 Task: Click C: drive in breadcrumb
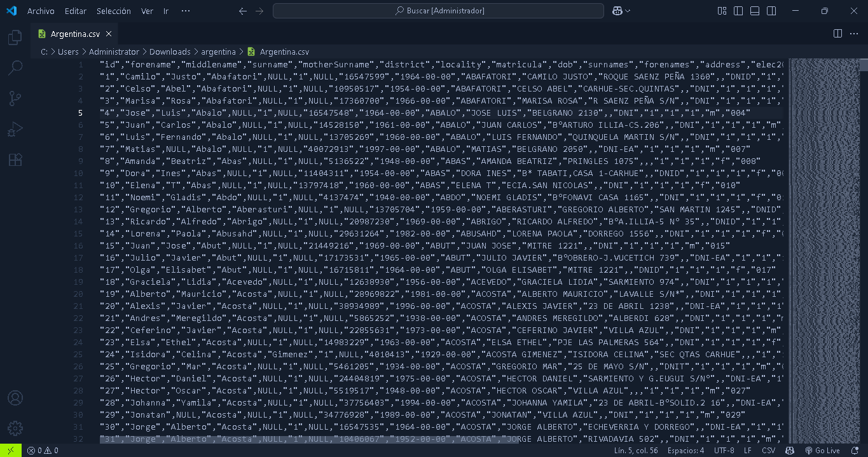pos(44,51)
